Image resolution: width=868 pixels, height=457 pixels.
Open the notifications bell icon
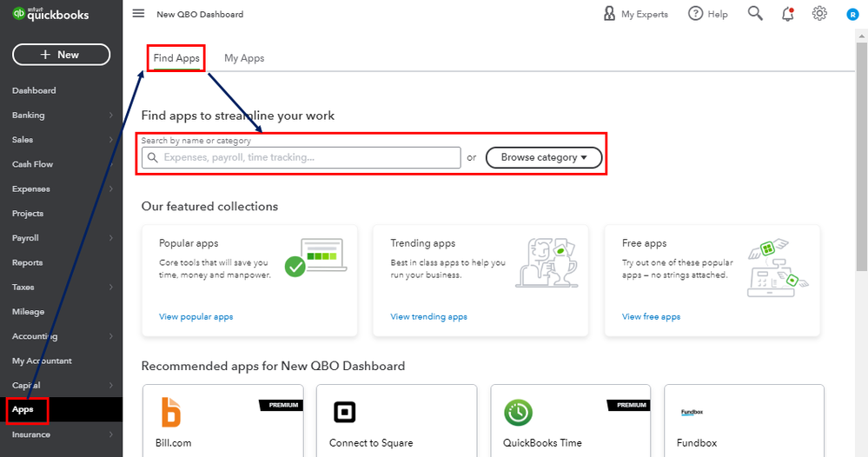[787, 14]
